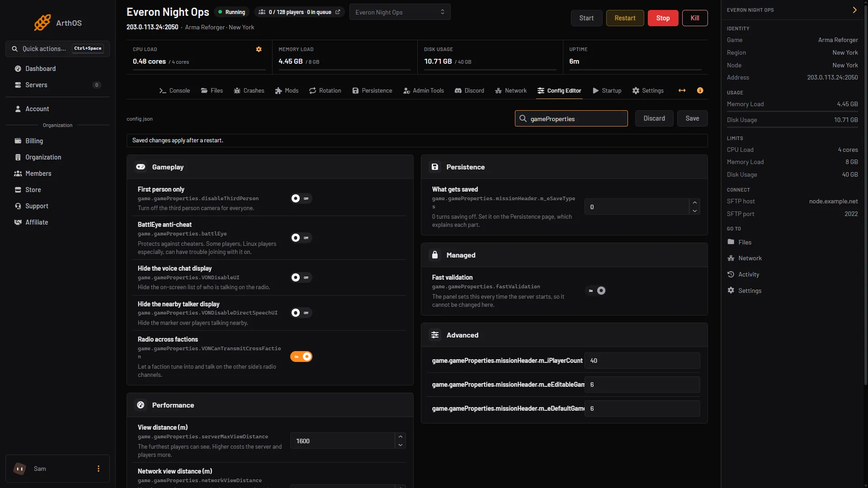Switch to the Mods tab
The image size is (868, 488).
coord(287,90)
